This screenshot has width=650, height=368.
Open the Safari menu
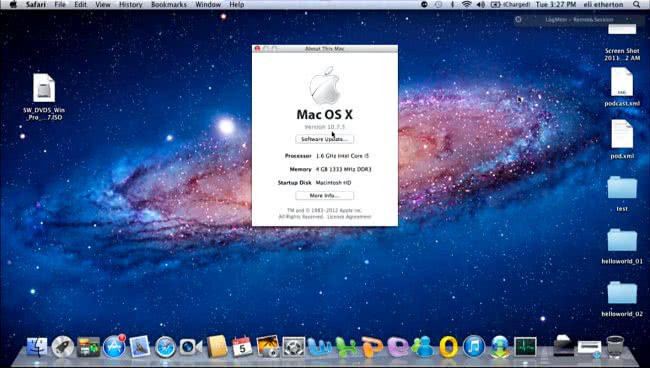(36, 5)
